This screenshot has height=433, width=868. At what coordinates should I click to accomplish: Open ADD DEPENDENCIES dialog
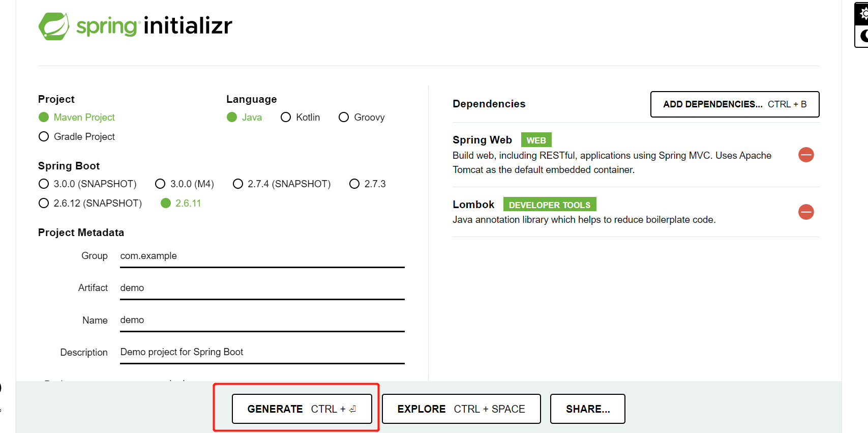735,104
